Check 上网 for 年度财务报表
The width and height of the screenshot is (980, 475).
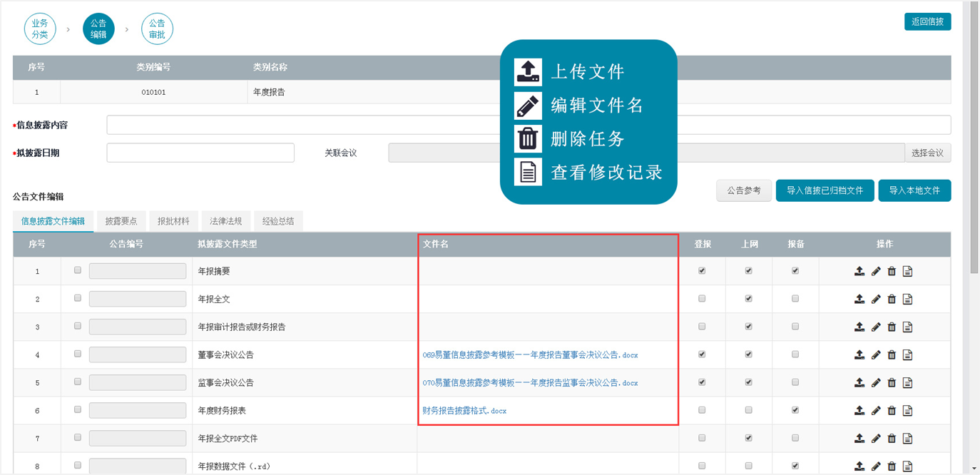tap(748, 409)
